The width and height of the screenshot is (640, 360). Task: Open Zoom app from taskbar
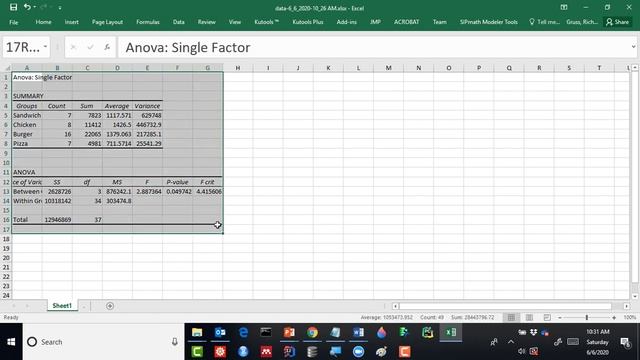click(x=358, y=351)
